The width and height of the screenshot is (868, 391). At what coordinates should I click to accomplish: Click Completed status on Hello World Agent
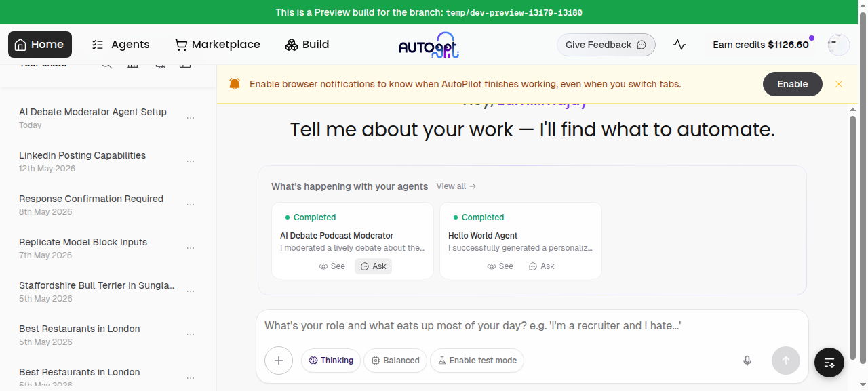click(479, 218)
